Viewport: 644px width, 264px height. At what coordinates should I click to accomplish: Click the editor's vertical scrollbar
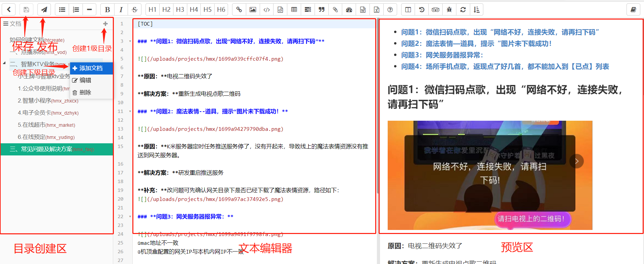(378, 106)
